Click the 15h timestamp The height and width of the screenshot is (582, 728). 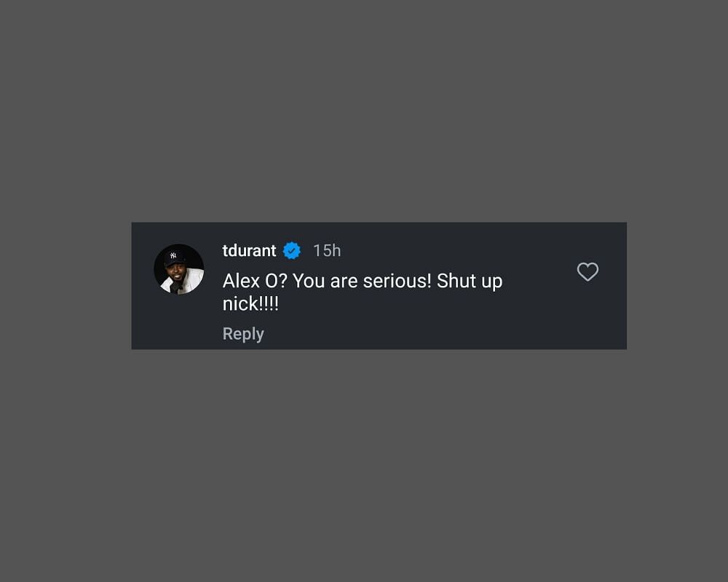click(x=327, y=250)
